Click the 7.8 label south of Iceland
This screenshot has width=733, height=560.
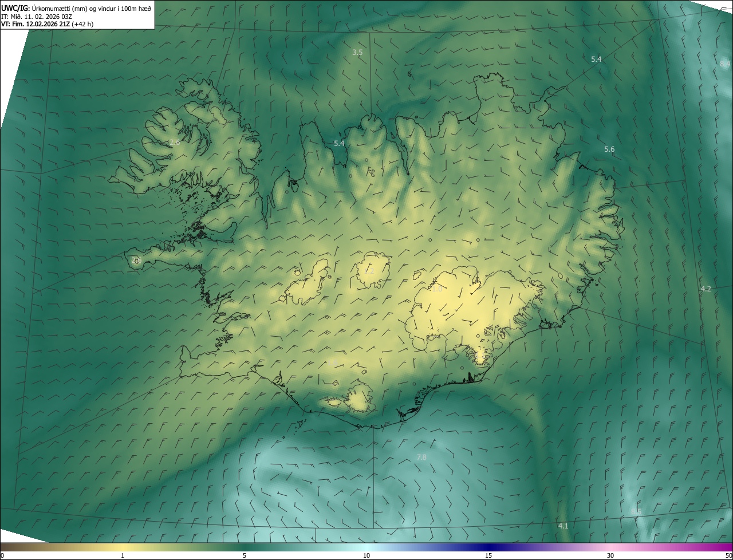(421, 457)
